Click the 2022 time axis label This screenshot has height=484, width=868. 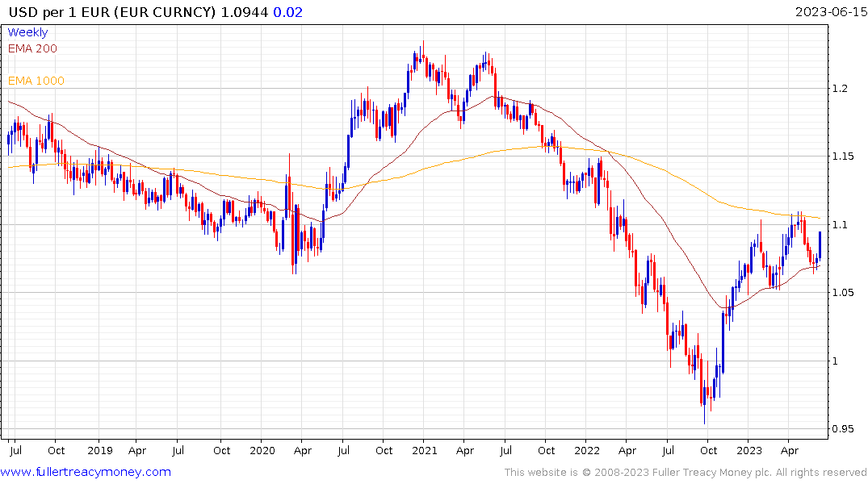tap(587, 450)
